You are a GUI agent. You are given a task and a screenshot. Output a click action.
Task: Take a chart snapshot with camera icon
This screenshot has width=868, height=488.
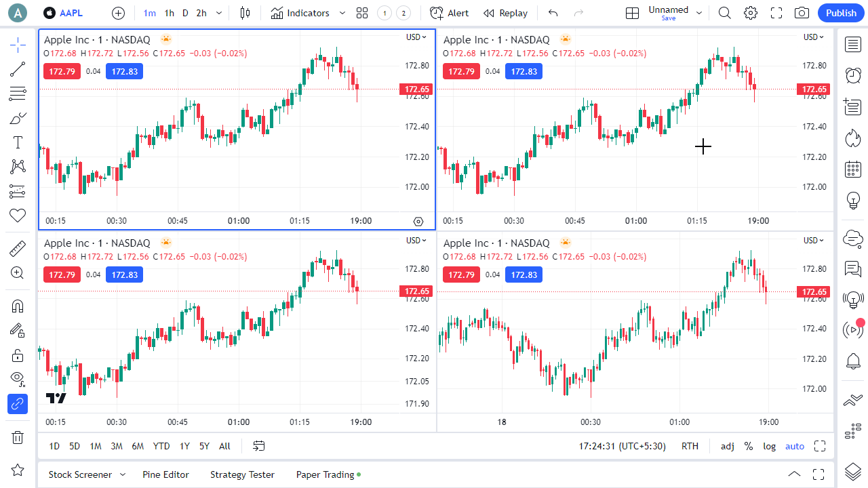(x=802, y=13)
